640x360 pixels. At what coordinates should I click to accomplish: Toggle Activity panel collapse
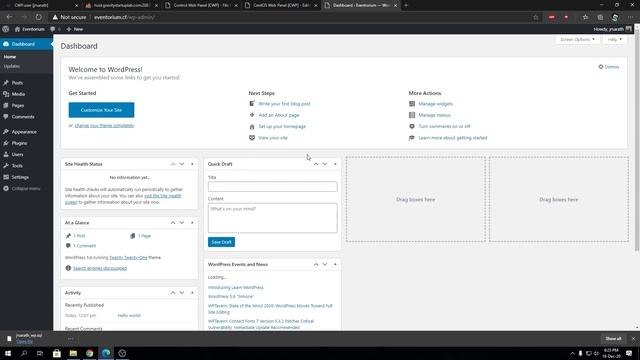click(x=192, y=293)
